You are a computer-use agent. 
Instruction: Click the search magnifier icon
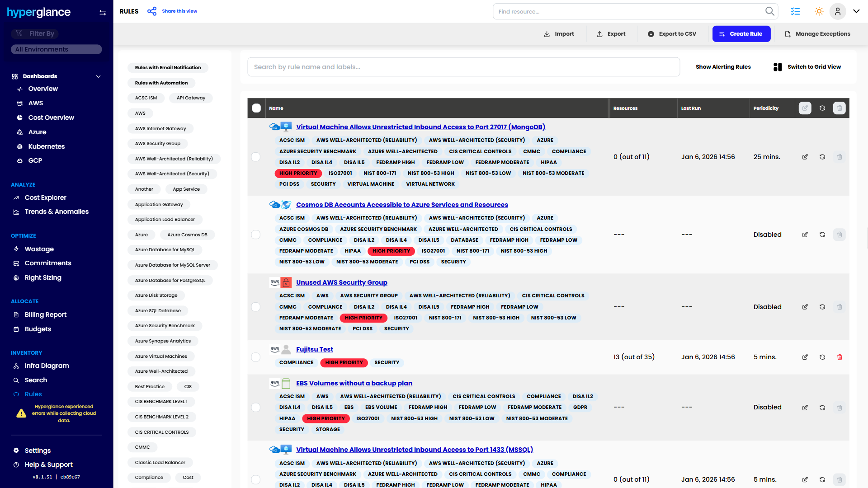769,11
